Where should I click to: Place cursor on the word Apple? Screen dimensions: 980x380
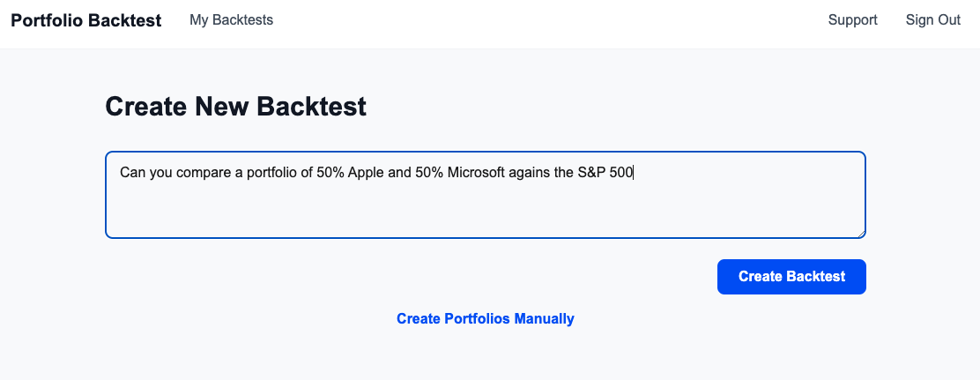366,173
